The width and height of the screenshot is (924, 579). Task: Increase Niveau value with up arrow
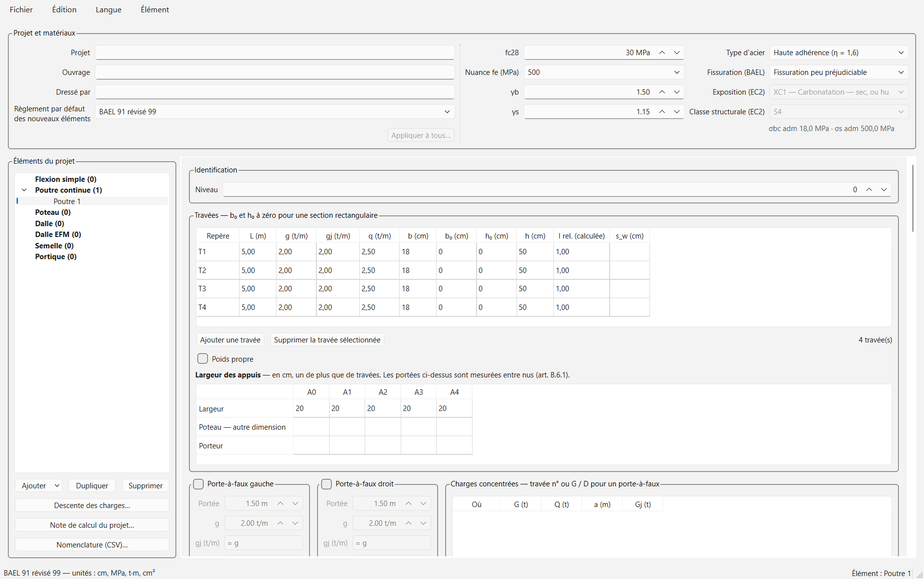869,190
